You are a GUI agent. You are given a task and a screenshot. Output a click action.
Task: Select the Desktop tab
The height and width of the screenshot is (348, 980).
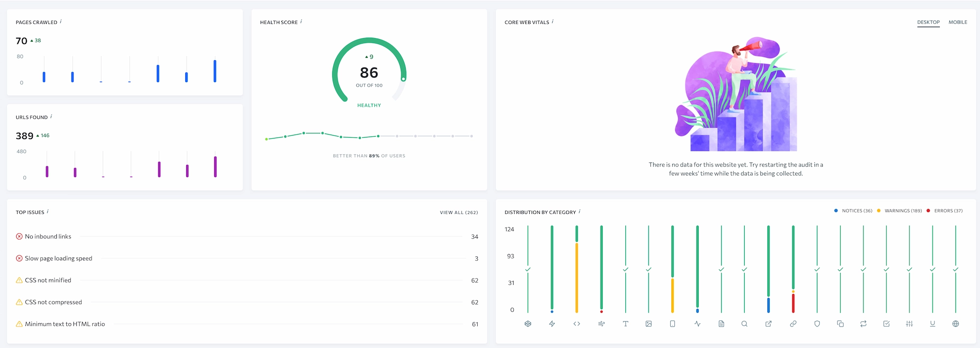(x=928, y=23)
